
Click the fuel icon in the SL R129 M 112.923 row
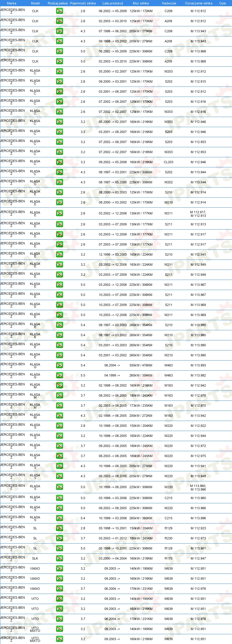point(59,528)
